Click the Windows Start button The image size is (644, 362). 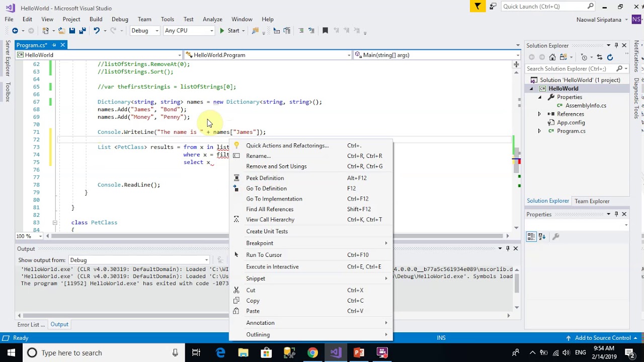point(11,352)
